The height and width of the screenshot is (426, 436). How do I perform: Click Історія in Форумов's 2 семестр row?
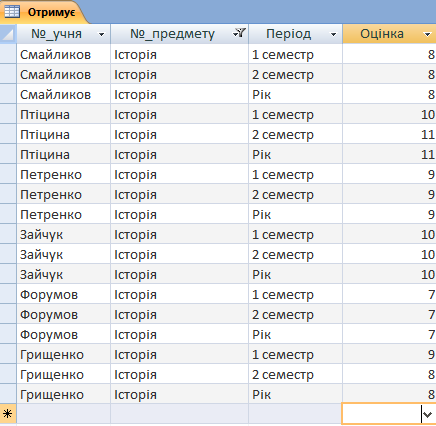(x=135, y=315)
